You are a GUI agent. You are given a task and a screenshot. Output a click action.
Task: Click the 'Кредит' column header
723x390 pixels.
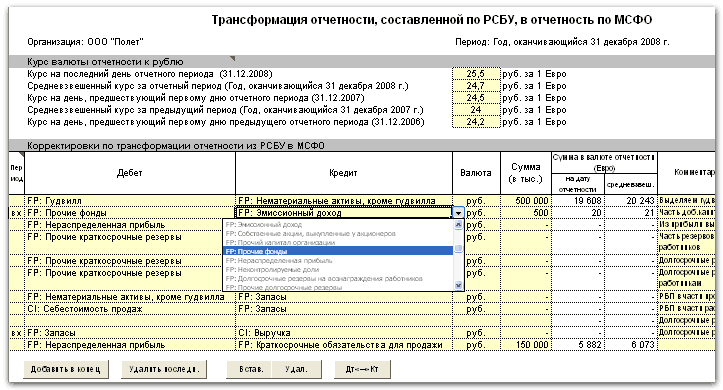(x=344, y=173)
